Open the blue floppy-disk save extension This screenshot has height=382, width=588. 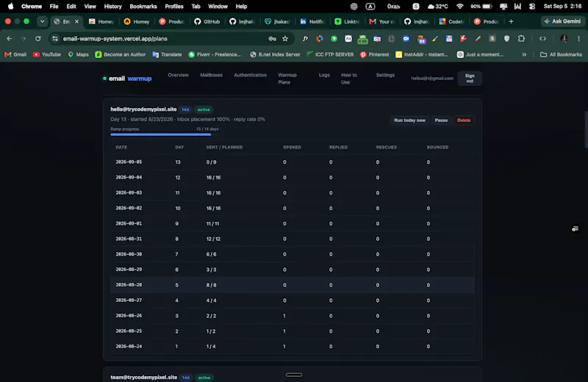click(x=449, y=39)
